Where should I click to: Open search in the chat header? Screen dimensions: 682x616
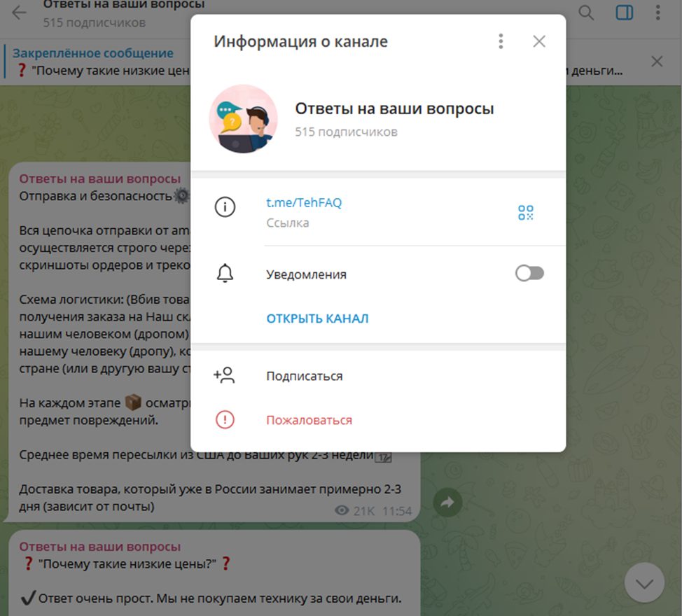coord(586,12)
